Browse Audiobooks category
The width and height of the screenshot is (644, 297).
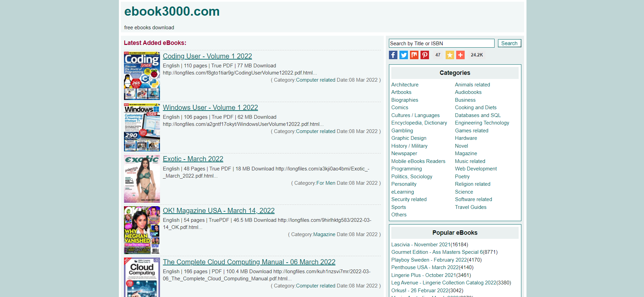pos(468,92)
